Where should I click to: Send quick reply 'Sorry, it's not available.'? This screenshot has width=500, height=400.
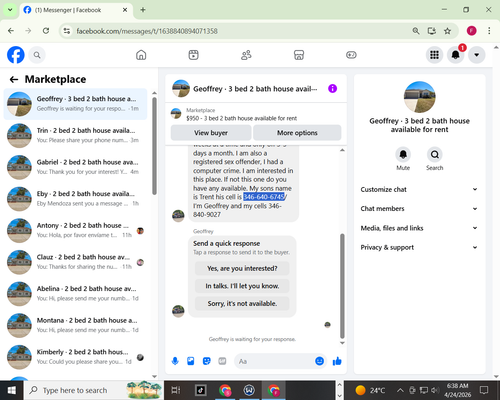(242, 304)
